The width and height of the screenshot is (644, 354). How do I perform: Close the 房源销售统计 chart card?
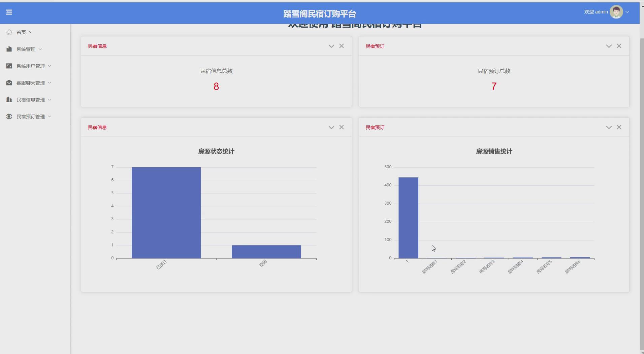click(619, 127)
